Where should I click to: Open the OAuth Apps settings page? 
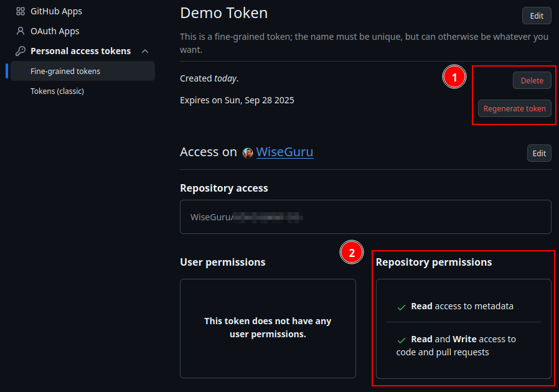click(x=55, y=31)
